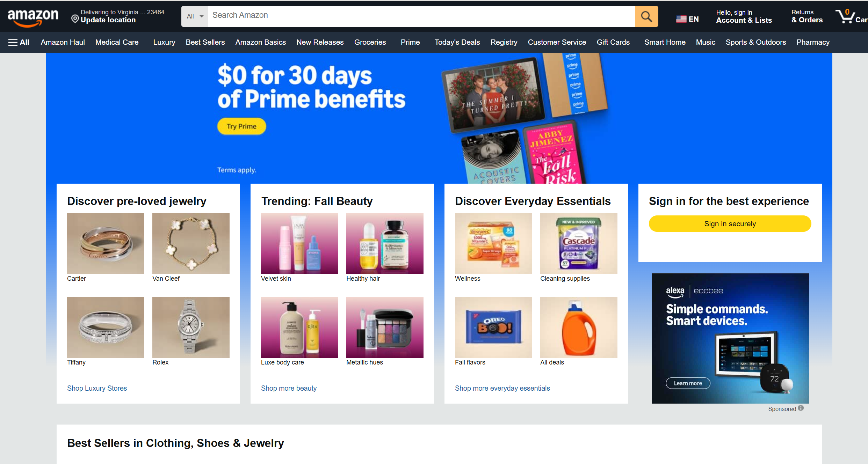Click the Learn more button in Alexa ad
This screenshot has width=868, height=464.
(688, 383)
